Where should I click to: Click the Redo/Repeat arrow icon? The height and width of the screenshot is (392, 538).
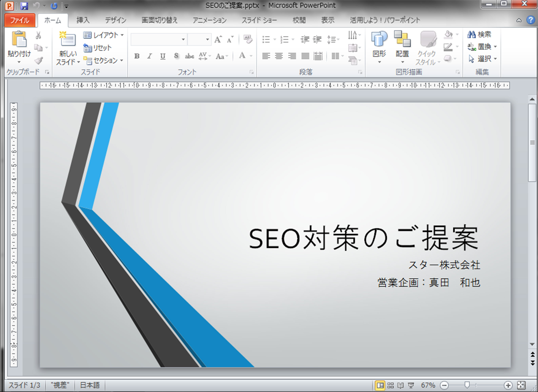click(54, 6)
